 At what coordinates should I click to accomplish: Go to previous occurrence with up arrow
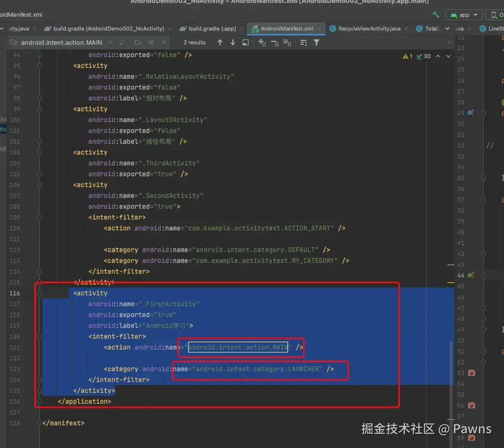click(220, 42)
